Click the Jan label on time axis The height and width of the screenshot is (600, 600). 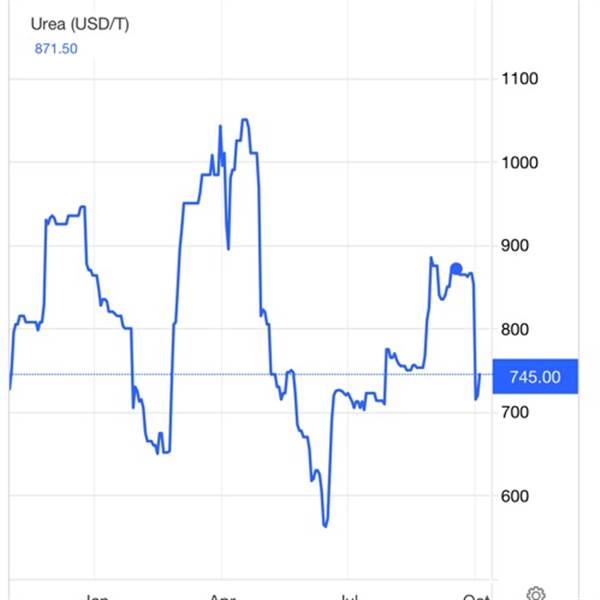tap(96, 597)
